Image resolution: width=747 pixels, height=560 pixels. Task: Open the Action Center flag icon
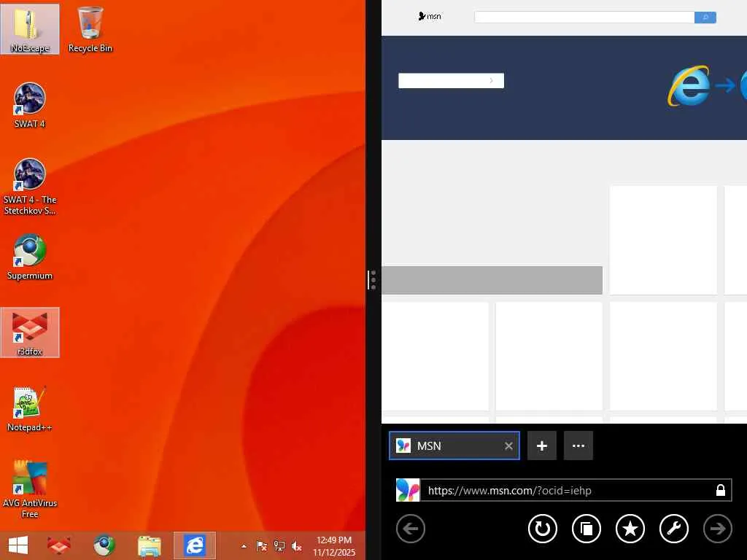pyautogui.click(x=262, y=546)
